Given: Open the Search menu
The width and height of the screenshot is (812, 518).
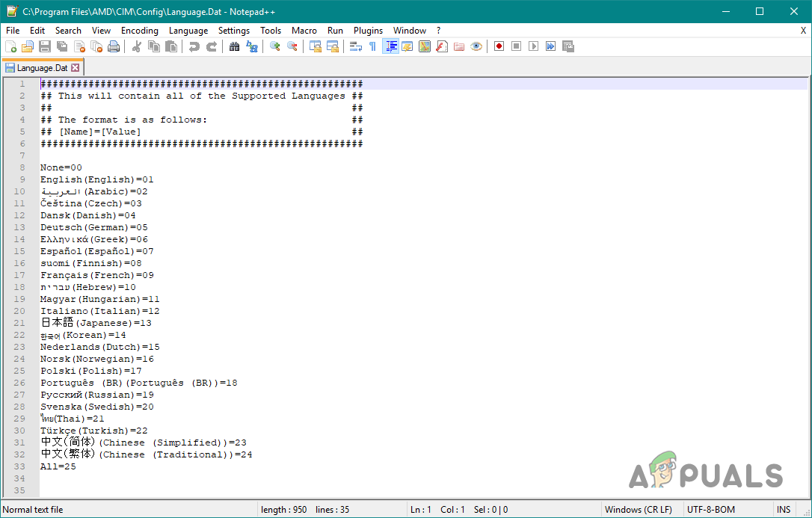Looking at the screenshot, I should point(68,31).
